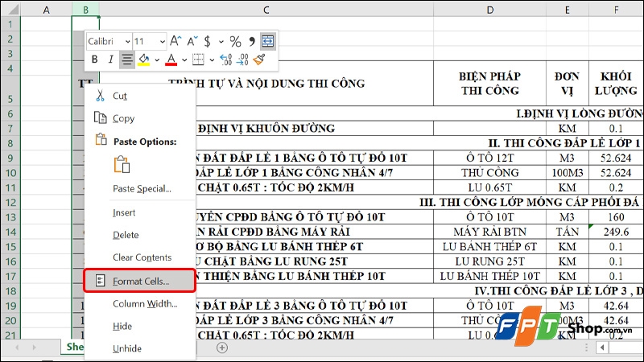Image resolution: width=644 pixels, height=362 pixels.
Task: Choose Copy from context menu
Action: click(x=139, y=118)
